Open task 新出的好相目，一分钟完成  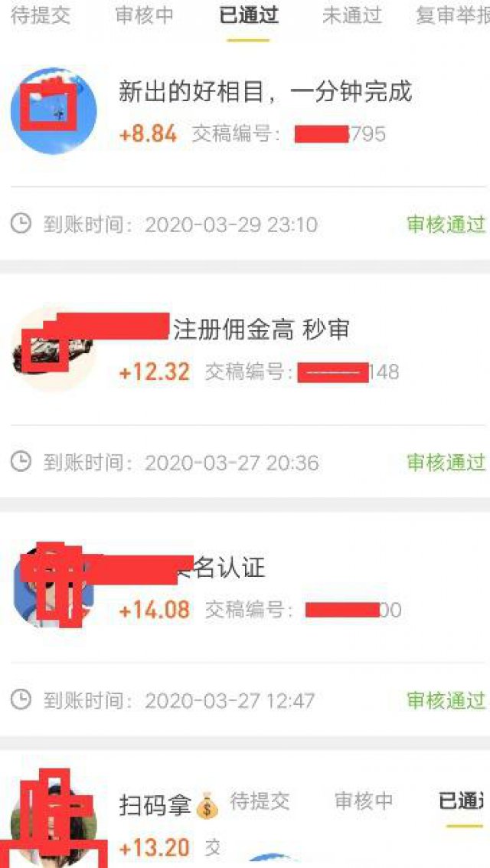coord(266,91)
